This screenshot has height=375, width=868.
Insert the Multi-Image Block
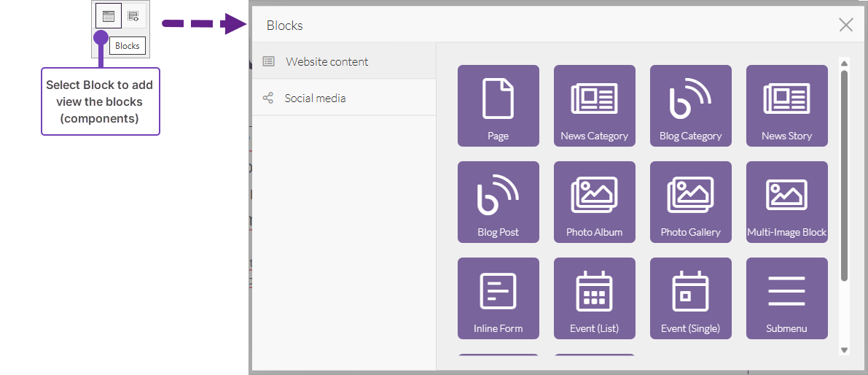(x=787, y=202)
